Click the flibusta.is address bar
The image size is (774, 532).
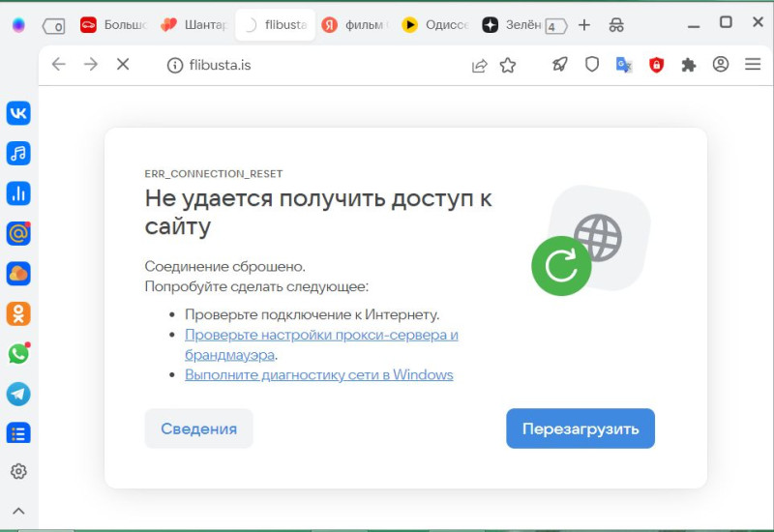pyautogui.click(x=310, y=65)
